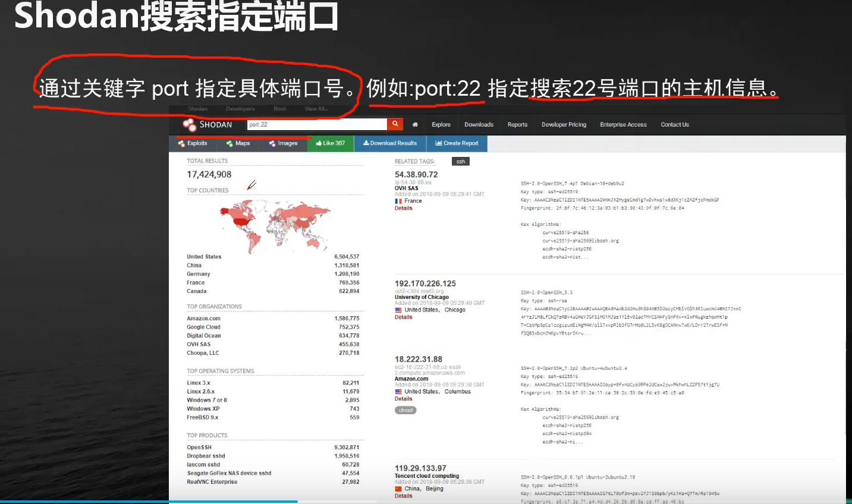Click the Images icon in the toolbar
The image size is (852, 504).
pos(272,143)
